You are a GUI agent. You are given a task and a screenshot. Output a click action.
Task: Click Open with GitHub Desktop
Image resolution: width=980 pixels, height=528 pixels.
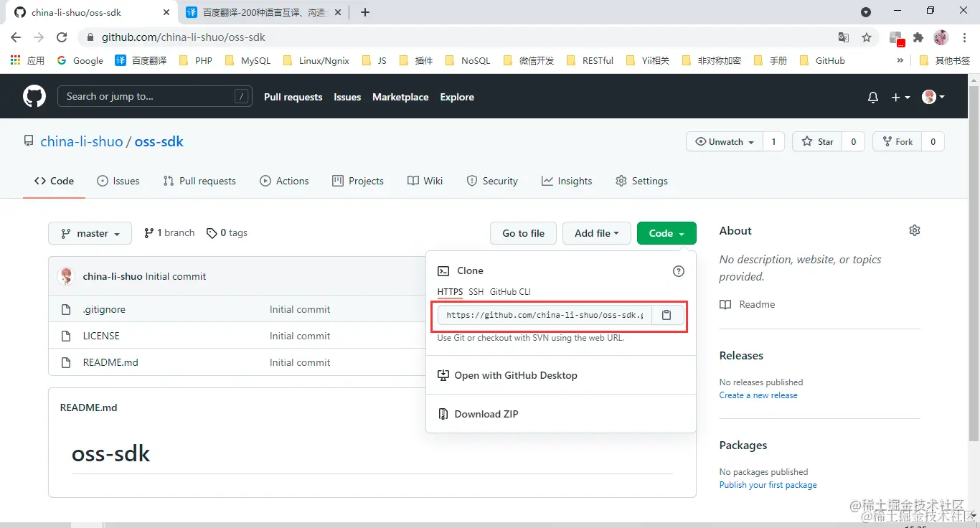pyautogui.click(x=507, y=375)
